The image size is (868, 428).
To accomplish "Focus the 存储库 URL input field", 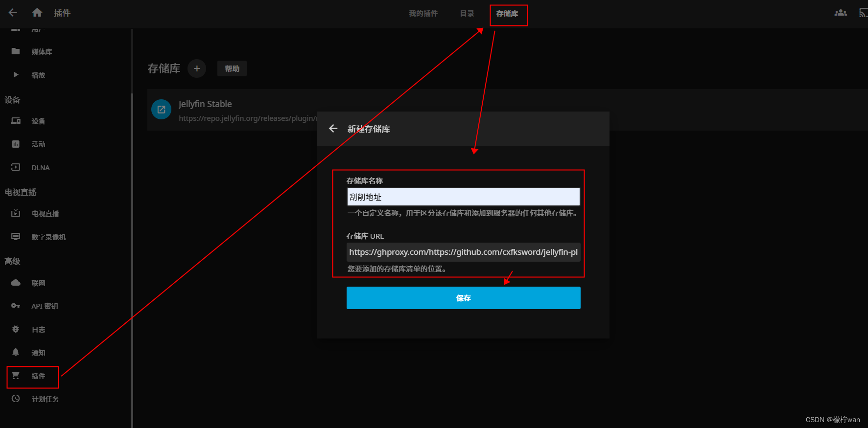I will click(x=464, y=252).
